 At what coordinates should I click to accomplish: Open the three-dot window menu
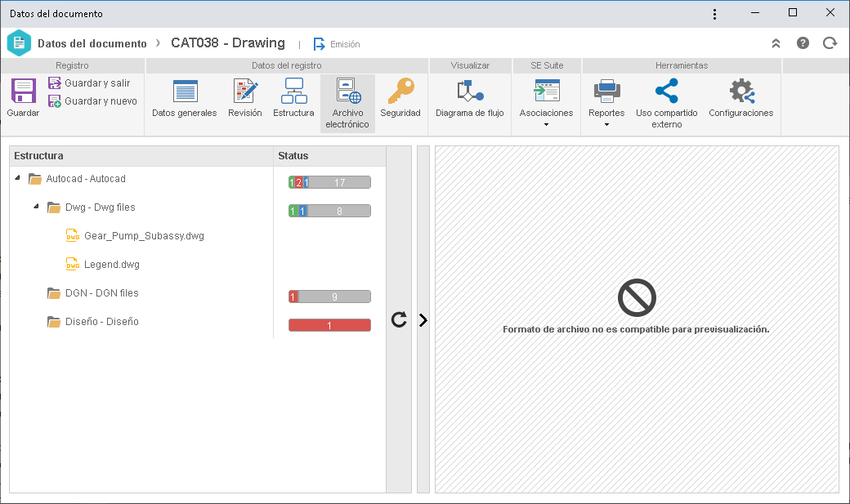(714, 14)
